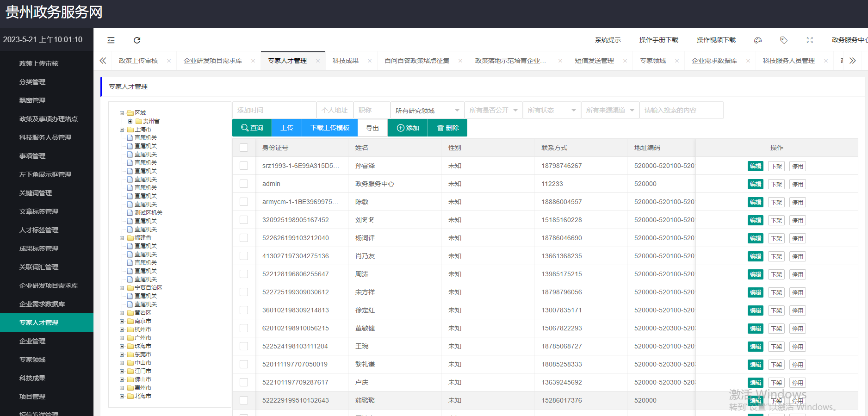Tick the checkbox for admin row
The width and height of the screenshot is (868, 416).
pyautogui.click(x=244, y=184)
